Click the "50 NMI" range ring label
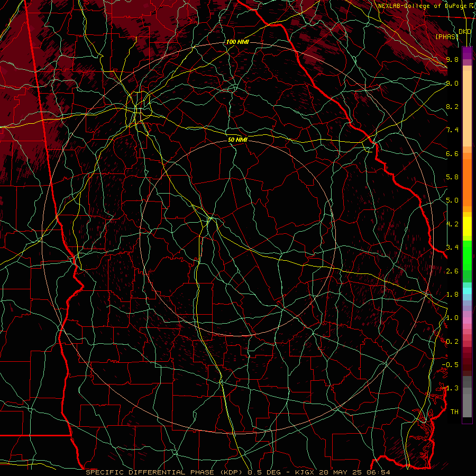Viewport: 476px width, 476px height. pyautogui.click(x=237, y=140)
